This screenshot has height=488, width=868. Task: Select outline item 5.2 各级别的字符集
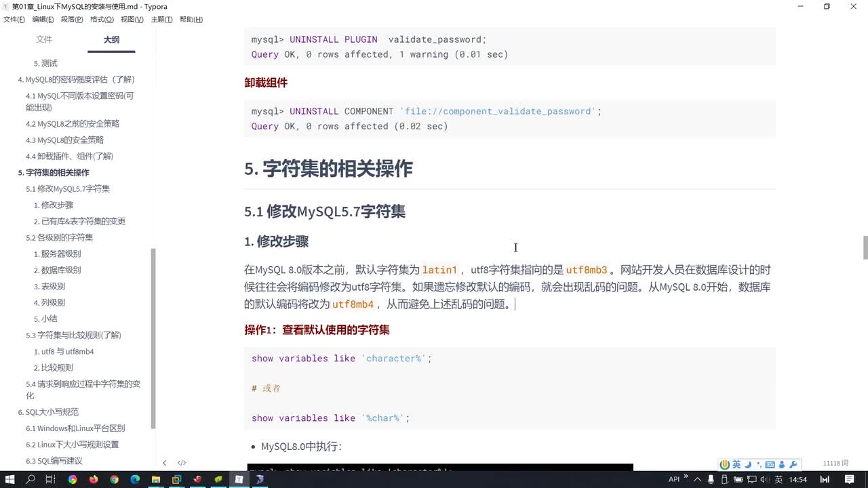(x=60, y=238)
